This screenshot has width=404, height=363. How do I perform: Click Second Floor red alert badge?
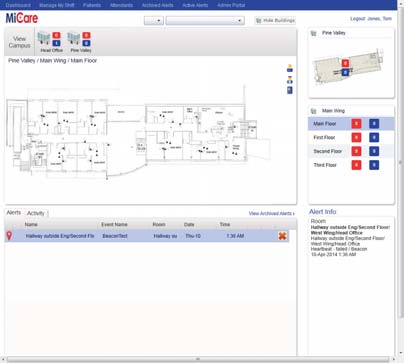pos(356,151)
